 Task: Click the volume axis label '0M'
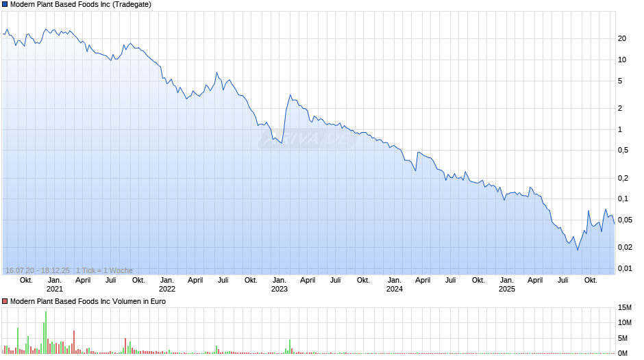623,353
